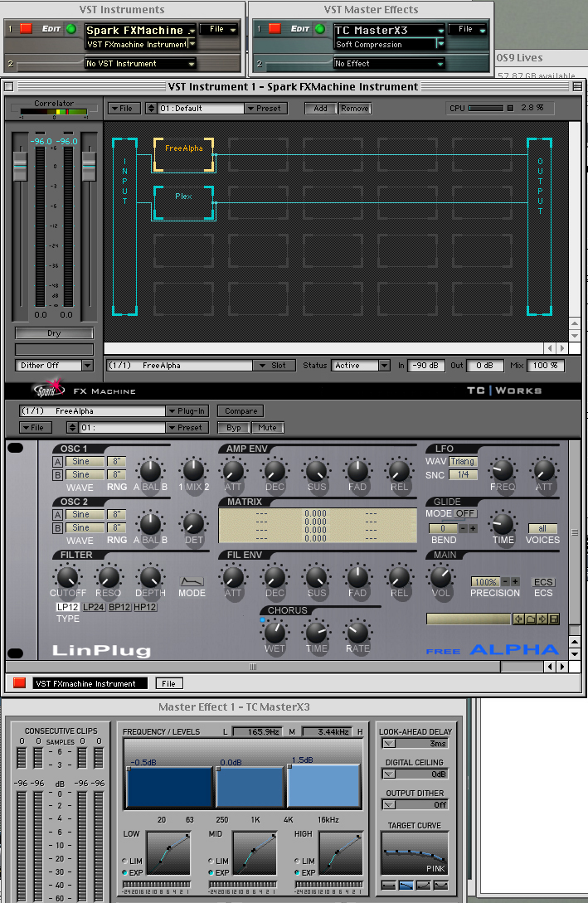The height and width of the screenshot is (903, 588).
Task: Open the No VST Instrument slot dropdown
Action: coord(140,63)
